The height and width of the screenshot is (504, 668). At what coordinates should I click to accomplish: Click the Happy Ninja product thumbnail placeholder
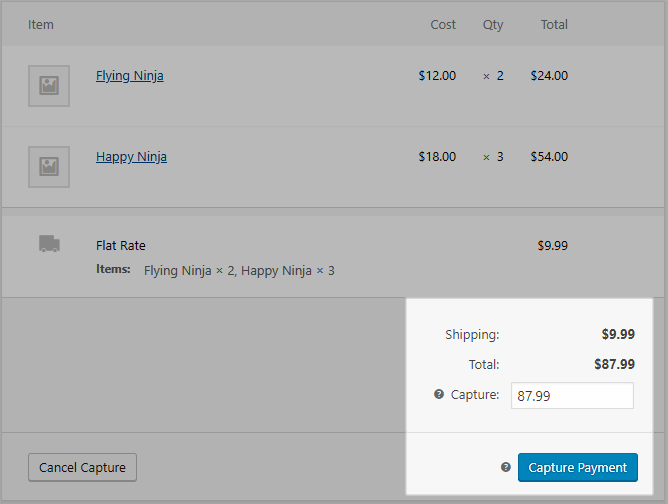coord(49,167)
